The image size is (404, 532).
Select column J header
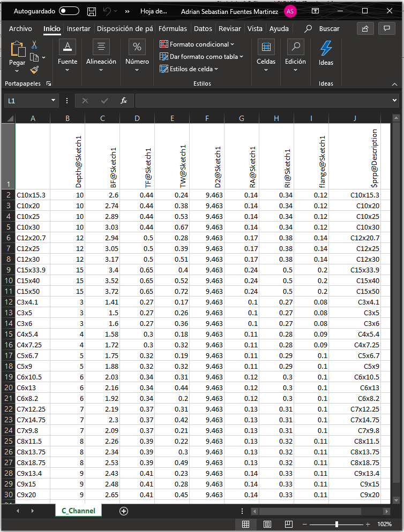click(x=355, y=118)
